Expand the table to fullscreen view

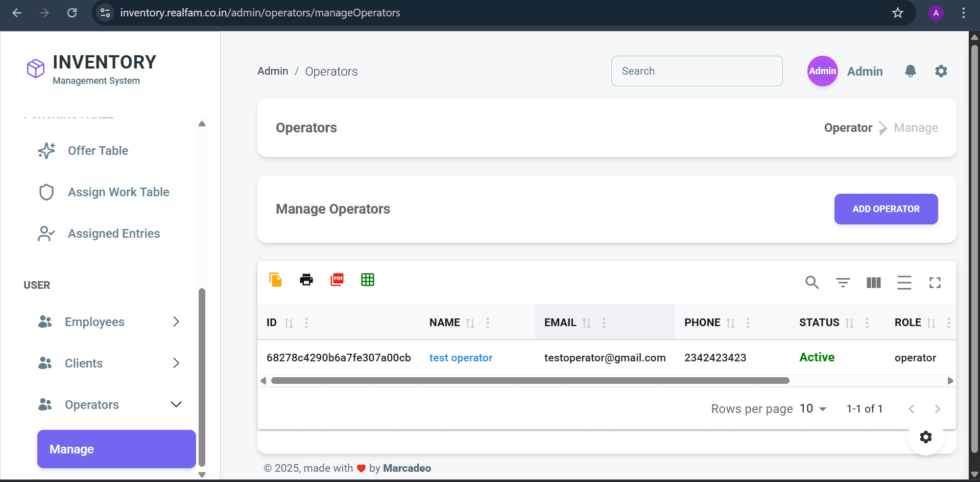(x=935, y=282)
